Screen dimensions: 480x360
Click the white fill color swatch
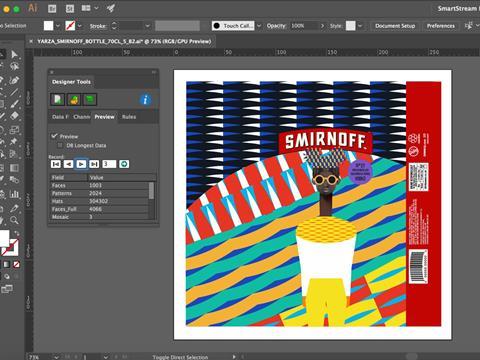48,26
